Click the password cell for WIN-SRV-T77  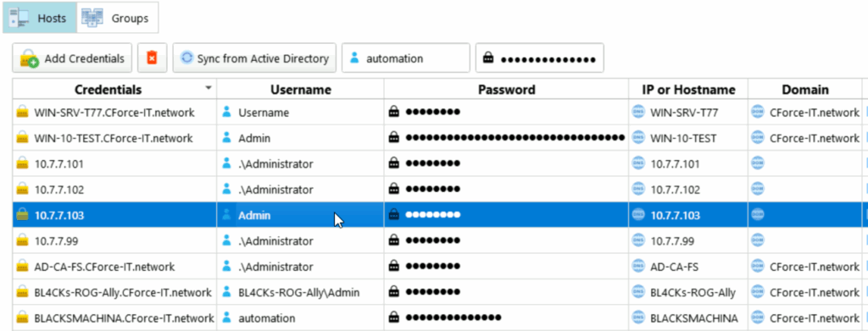pos(507,113)
